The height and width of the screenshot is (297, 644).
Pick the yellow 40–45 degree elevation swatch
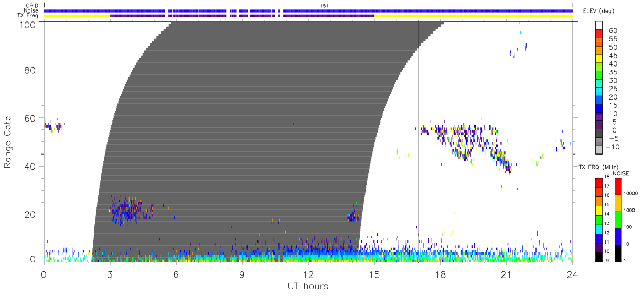[x=599, y=59]
